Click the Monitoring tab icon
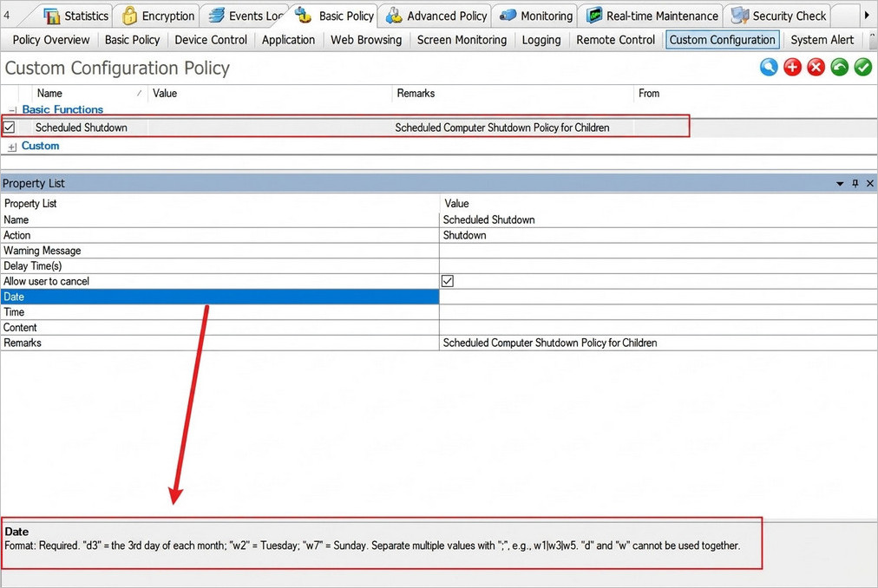This screenshot has width=878, height=588. (x=508, y=16)
